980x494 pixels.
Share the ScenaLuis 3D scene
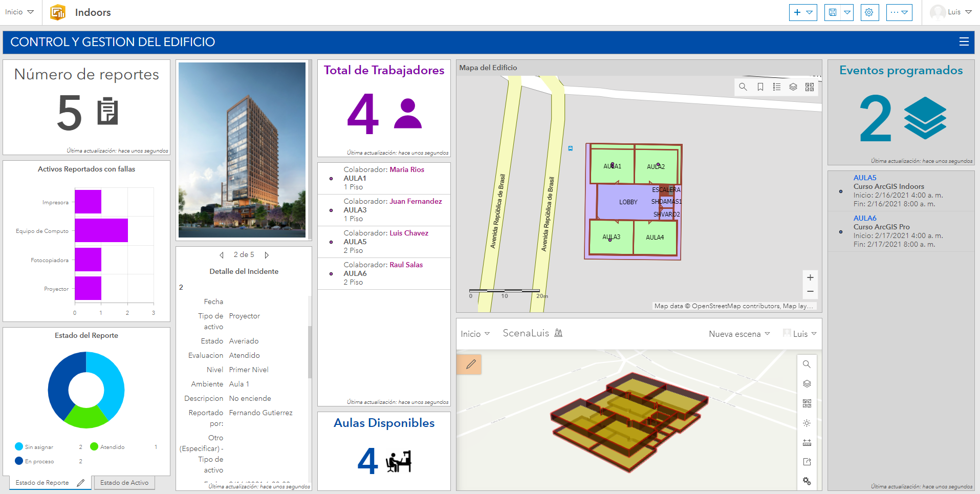[807, 461]
